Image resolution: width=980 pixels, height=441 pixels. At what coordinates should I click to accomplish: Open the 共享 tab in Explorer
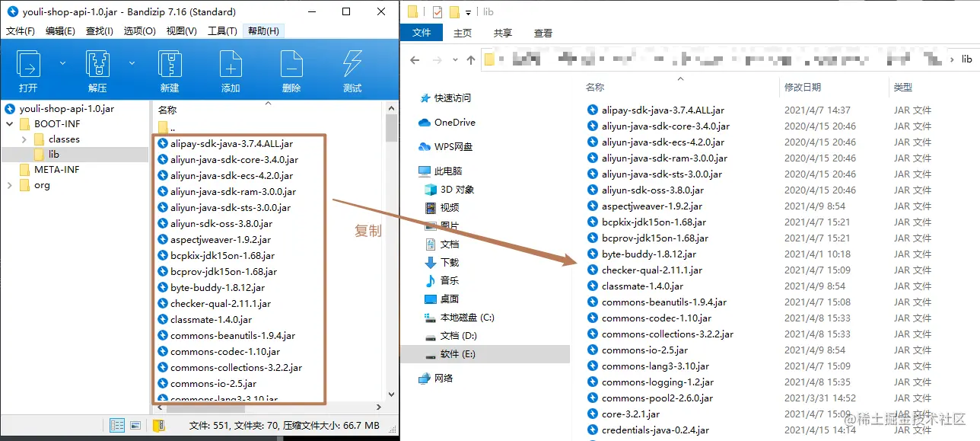[x=503, y=33]
